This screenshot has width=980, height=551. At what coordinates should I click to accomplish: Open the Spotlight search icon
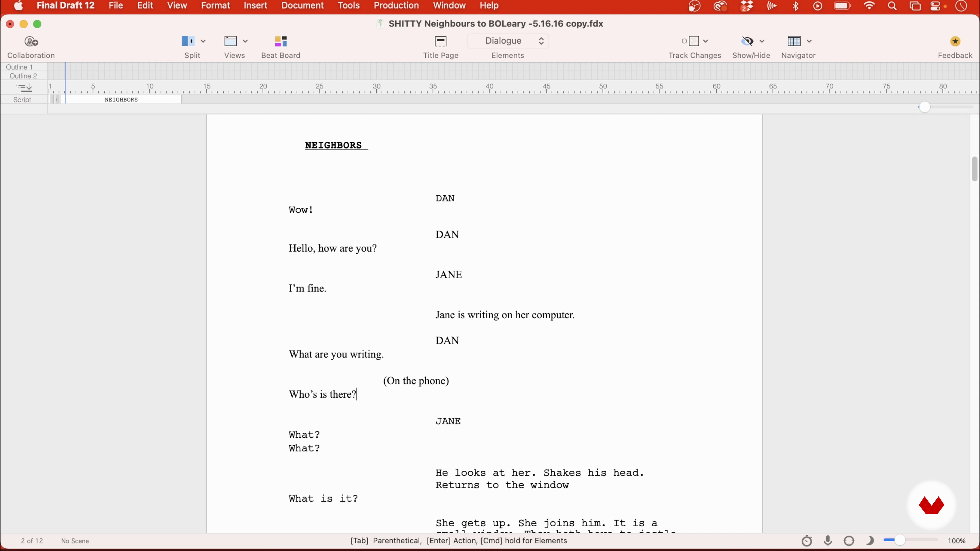(x=892, y=6)
